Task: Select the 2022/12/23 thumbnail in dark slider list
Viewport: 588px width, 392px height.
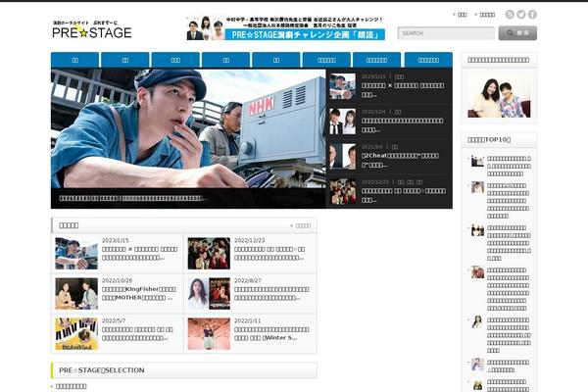Action: 342,192
